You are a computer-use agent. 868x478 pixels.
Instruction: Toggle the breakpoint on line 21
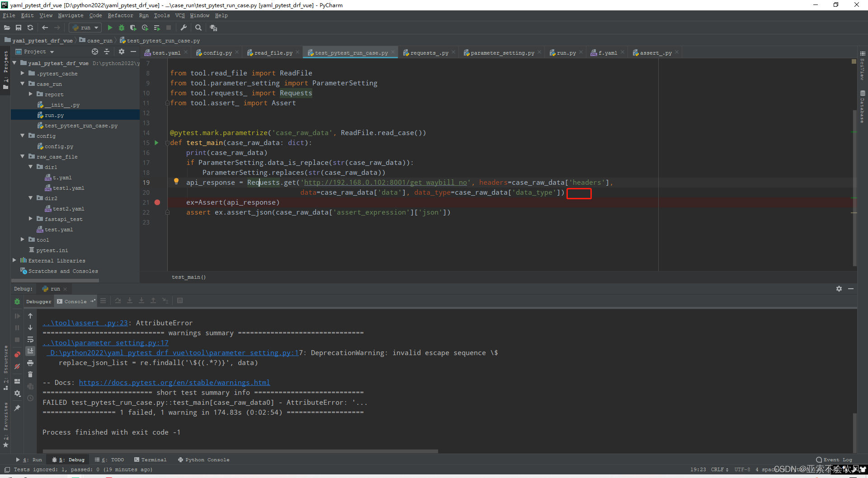tap(157, 202)
